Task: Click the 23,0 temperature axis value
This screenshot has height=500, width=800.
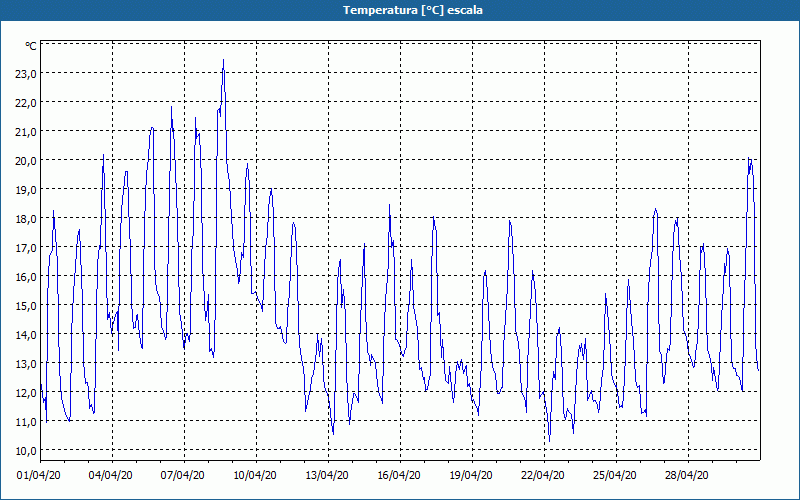Action: coord(26,73)
